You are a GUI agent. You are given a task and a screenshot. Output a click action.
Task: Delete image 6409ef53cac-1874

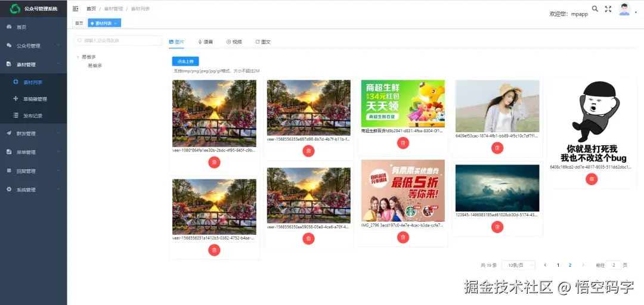tap(497, 147)
